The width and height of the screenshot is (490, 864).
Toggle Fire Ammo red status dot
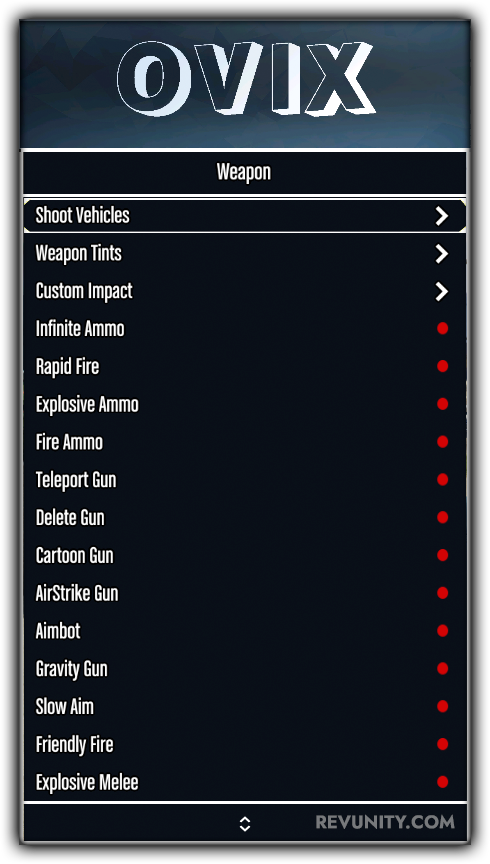(442, 441)
